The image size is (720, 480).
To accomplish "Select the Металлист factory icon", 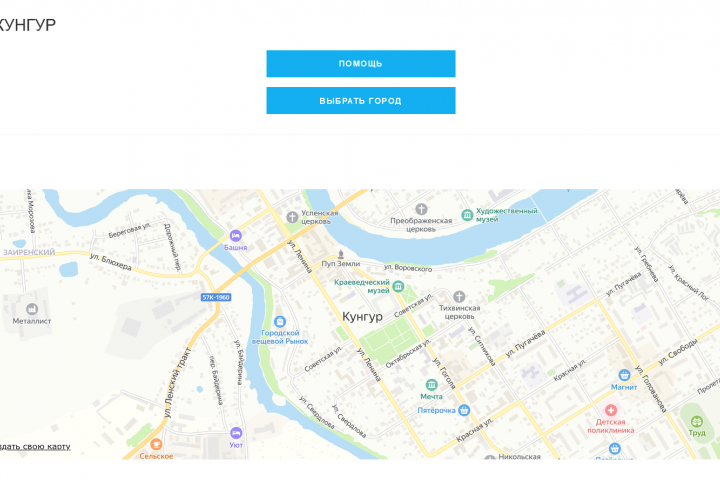I will [x=32, y=309].
